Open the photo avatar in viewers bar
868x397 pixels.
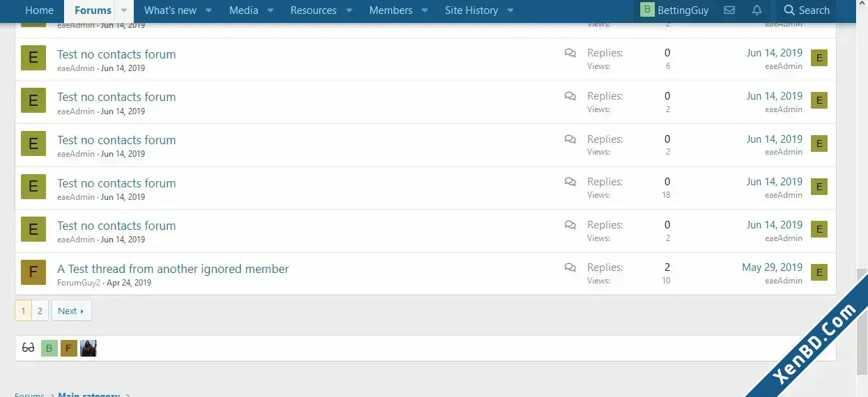[88, 348]
